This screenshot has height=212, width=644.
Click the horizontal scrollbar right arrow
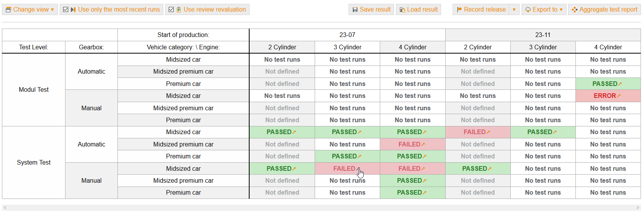point(638,208)
